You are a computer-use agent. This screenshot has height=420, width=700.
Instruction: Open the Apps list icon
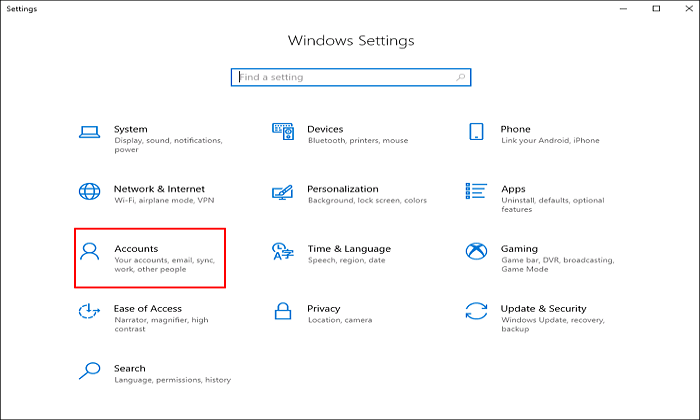coord(476,191)
